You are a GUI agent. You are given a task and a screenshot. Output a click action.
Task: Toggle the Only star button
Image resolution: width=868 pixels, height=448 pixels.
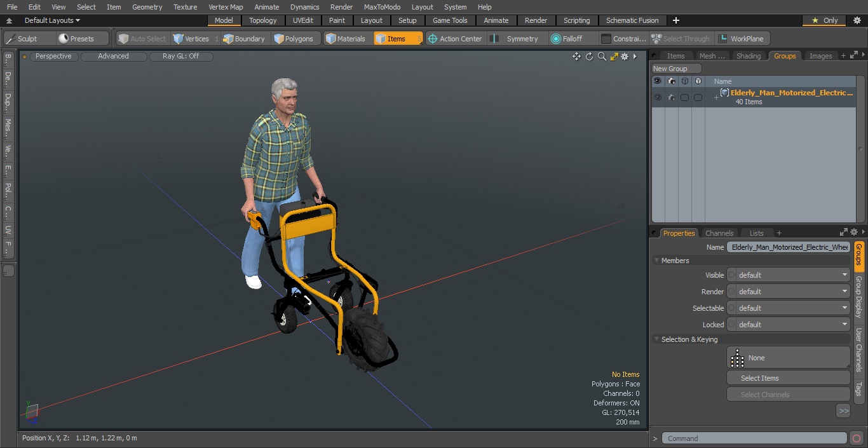click(x=825, y=20)
